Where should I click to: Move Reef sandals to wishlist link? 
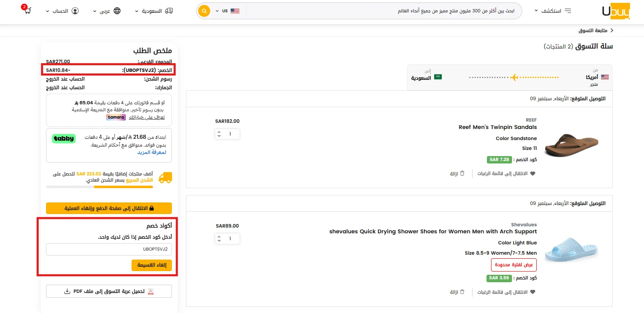click(506, 174)
